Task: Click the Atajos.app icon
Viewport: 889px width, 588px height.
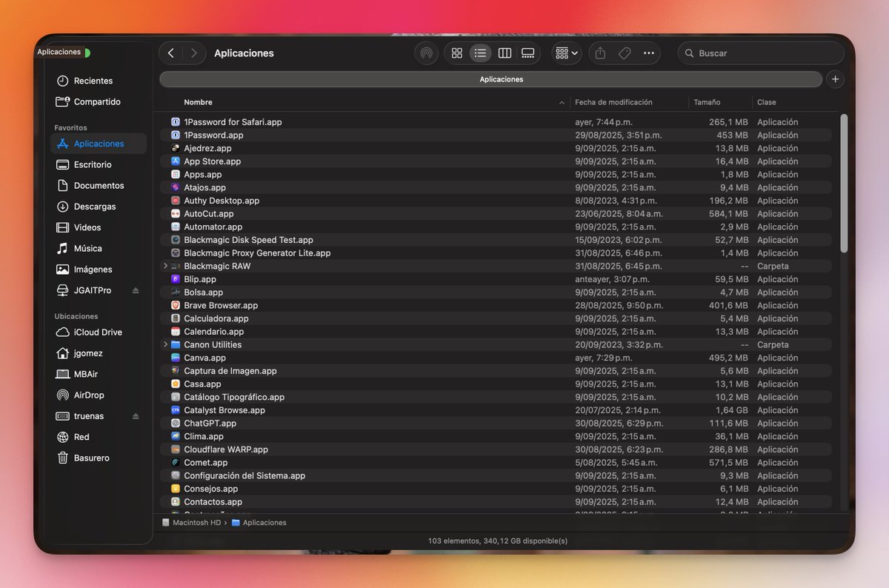Action: (x=176, y=187)
